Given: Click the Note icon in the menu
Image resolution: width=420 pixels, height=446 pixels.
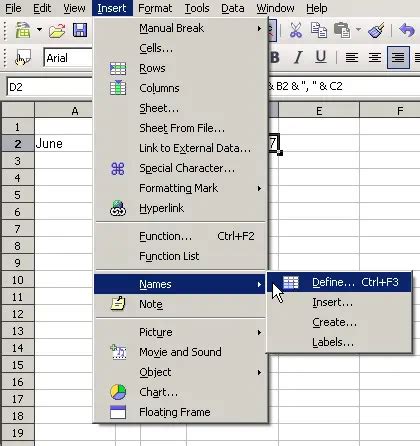Looking at the screenshot, I should tap(118, 304).
